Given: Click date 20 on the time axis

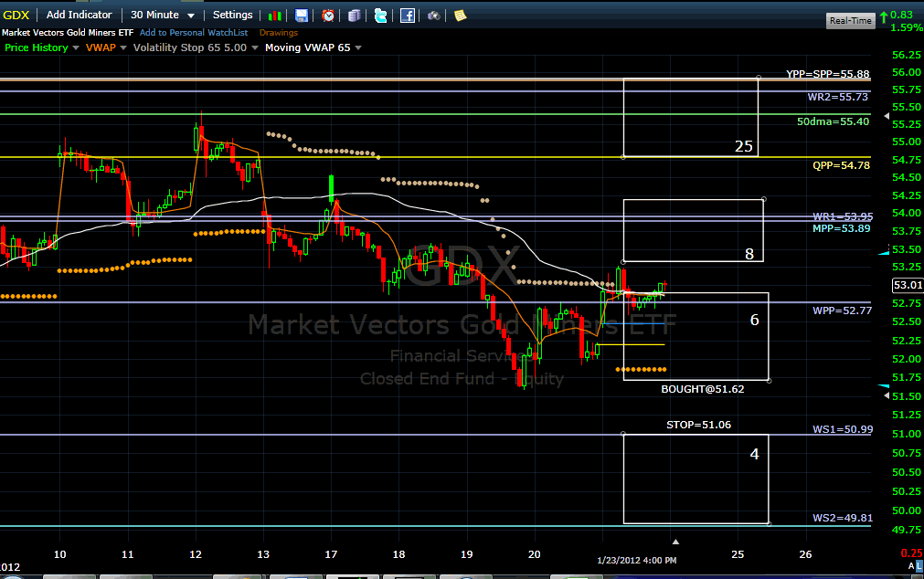Looking at the screenshot, I should click(535, 554).
